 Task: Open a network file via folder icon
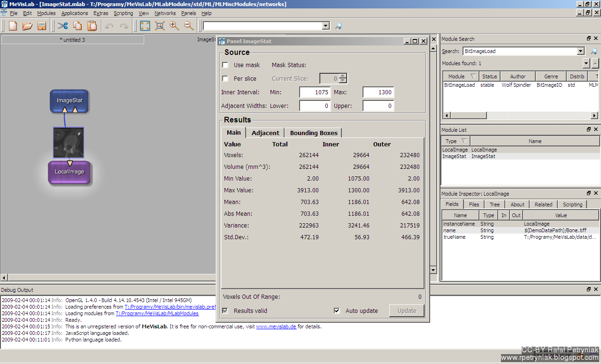click(x=27, y=26)
